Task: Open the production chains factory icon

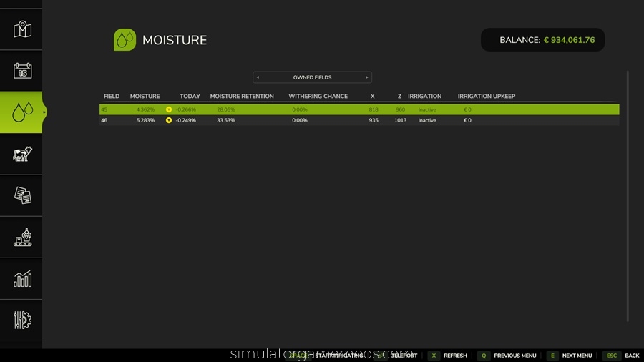Action: coord(22,237)
